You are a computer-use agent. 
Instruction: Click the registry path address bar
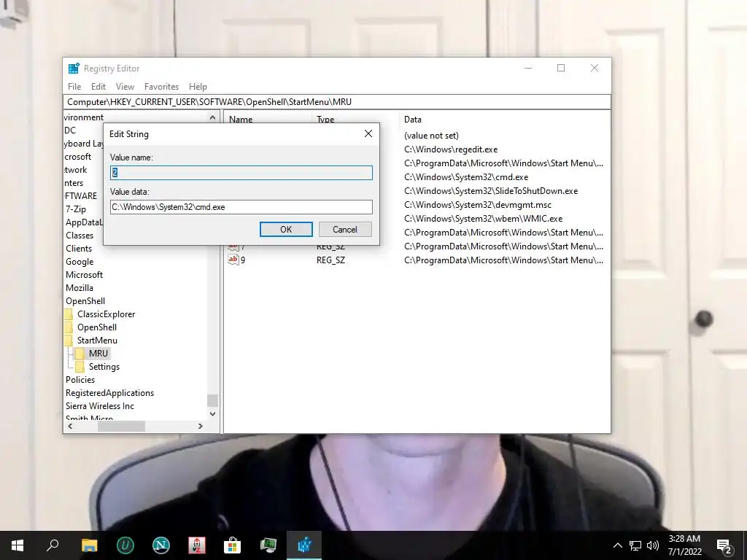tap(337, 102)
